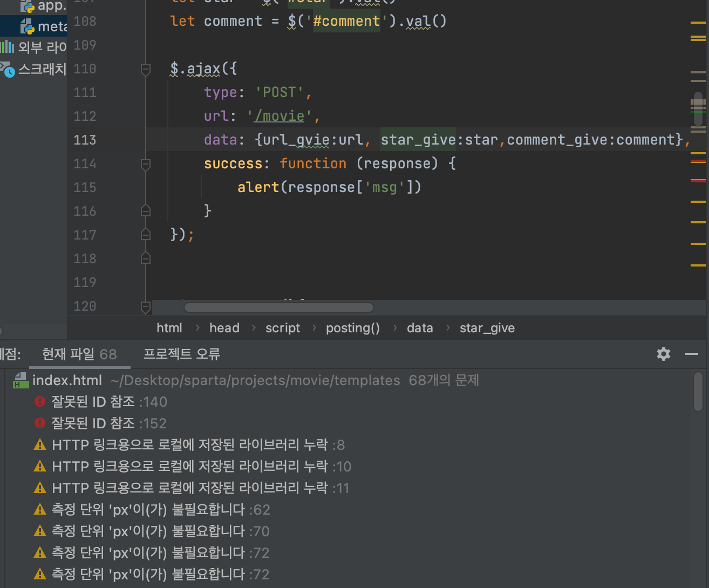
Task: Click error icon for ID reference :140
Action: click(x=40, y=401)
